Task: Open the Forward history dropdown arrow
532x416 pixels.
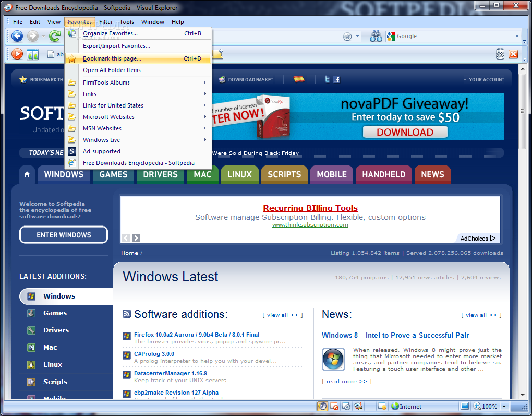Action: 43,36
